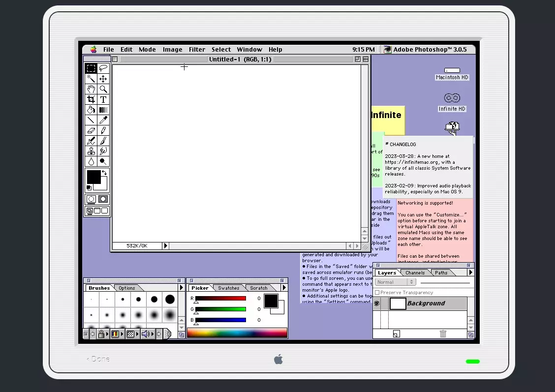Open the Adobe Photoshop application menu

[x=425, y=50]
